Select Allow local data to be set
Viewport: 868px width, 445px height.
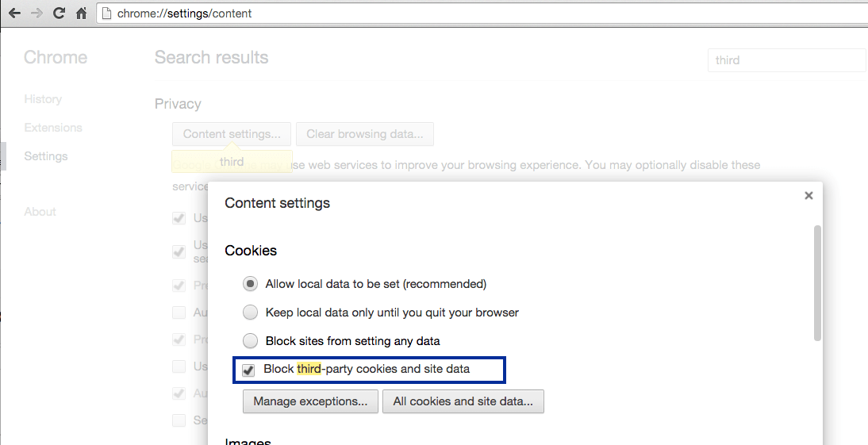point(250,284)
